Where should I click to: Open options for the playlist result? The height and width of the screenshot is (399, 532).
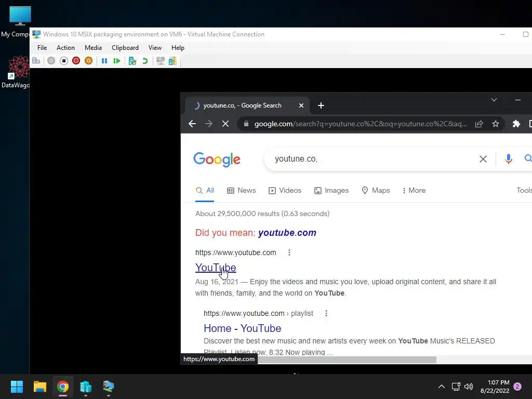pos(326,313)
